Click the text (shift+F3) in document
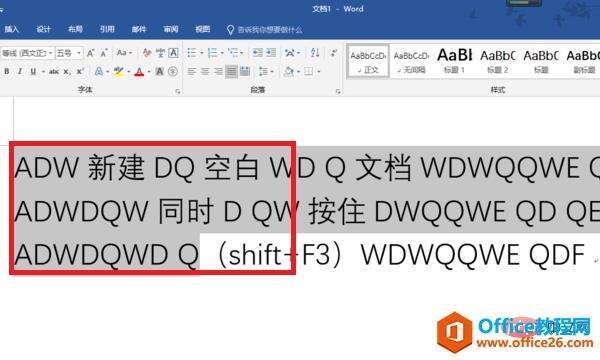The width and height of the screenshot is (600, 360). [x=279, y=255]
